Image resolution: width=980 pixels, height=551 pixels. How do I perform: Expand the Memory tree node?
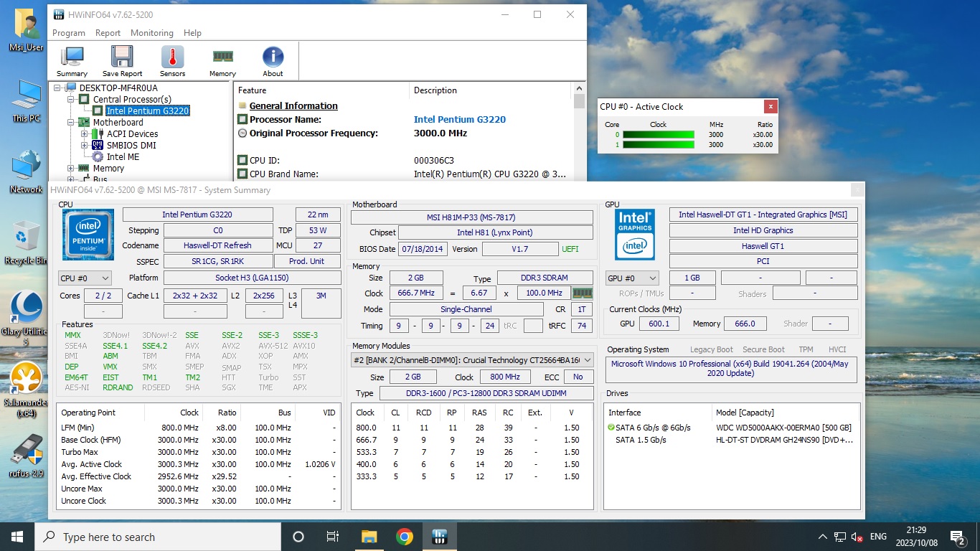[x=71, y=169]
